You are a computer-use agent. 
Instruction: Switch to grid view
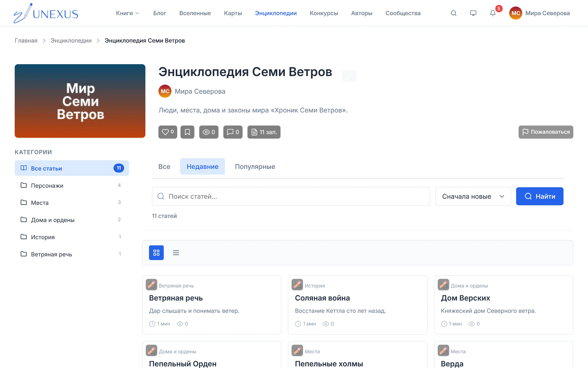click(156, 252)
